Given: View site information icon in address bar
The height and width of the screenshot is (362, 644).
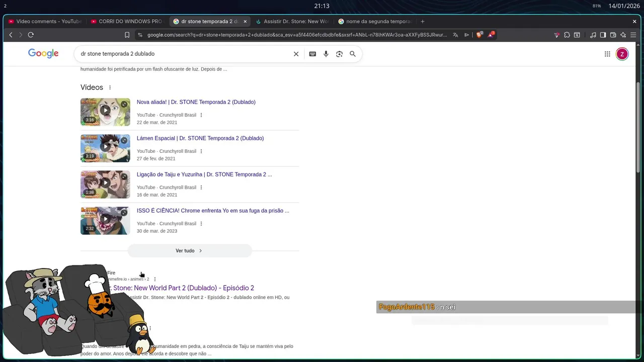Looking at the screenshot, I should 140,35.
